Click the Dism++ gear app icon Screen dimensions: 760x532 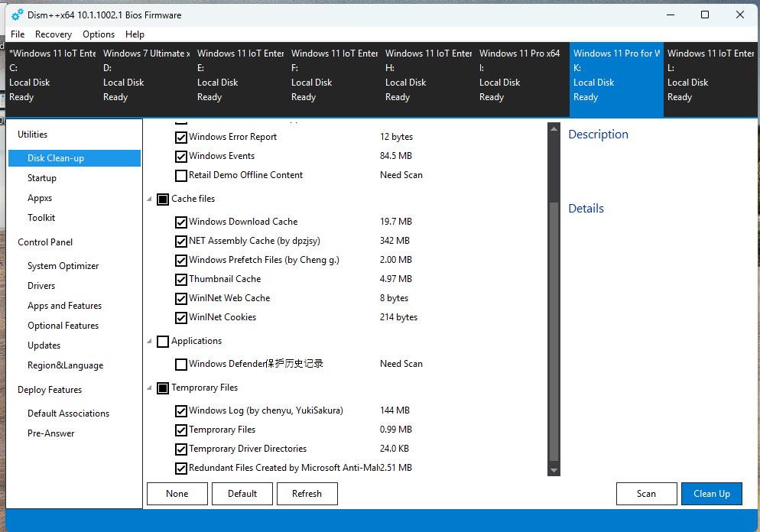tap(18, 15)
